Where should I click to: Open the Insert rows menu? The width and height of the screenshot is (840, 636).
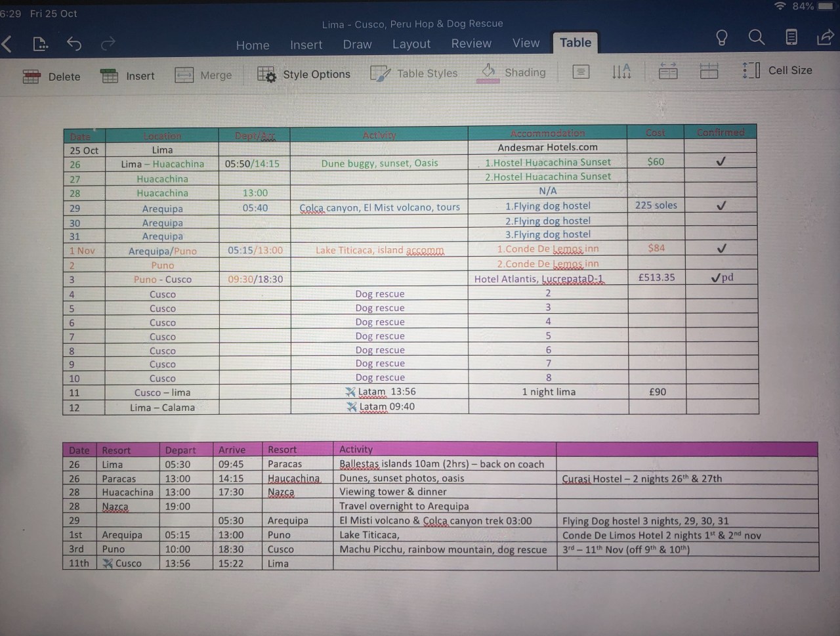point(127,75)
